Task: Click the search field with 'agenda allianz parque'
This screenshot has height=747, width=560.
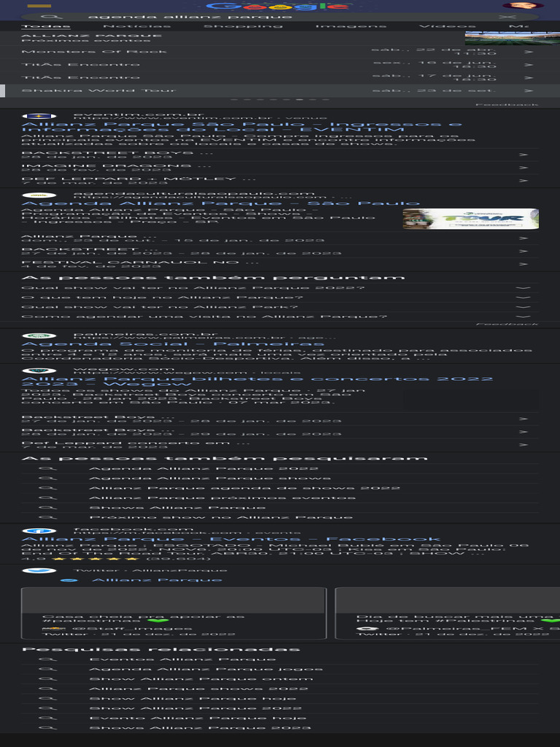Action: tap(280, 17)
